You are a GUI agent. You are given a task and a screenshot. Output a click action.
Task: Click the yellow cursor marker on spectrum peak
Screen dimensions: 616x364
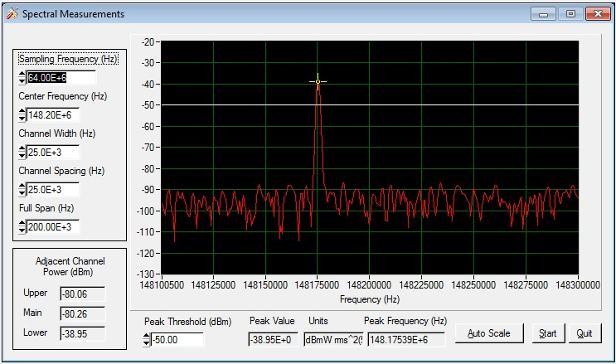(x=318, y=81)
